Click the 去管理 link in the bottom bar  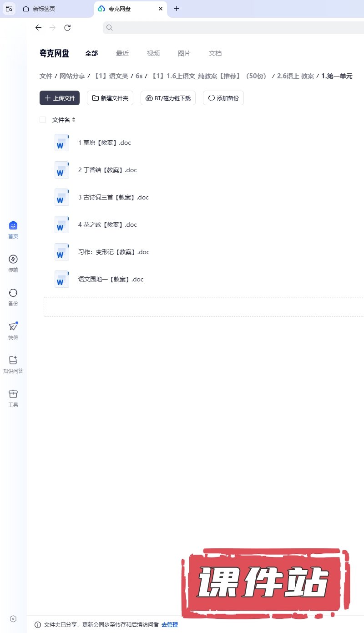[170, 624]
